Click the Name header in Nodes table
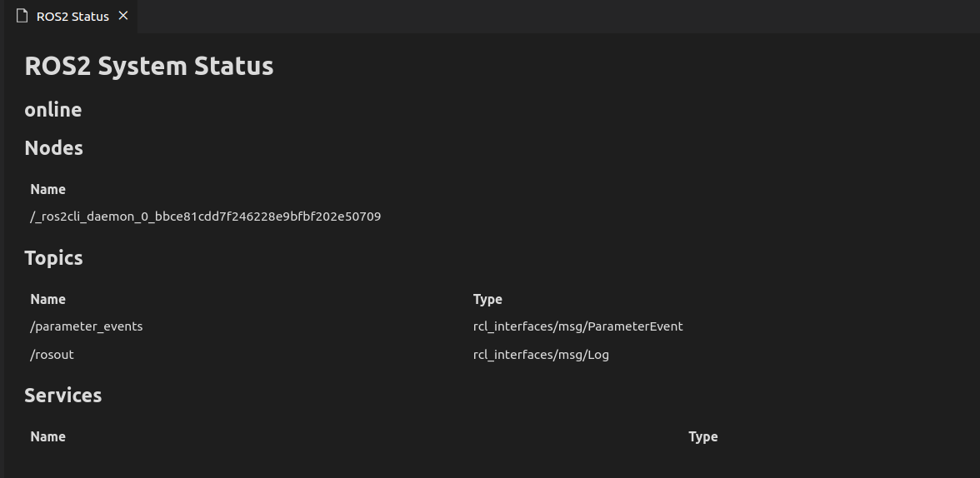 pyautogui.click(x=48, y=189)
